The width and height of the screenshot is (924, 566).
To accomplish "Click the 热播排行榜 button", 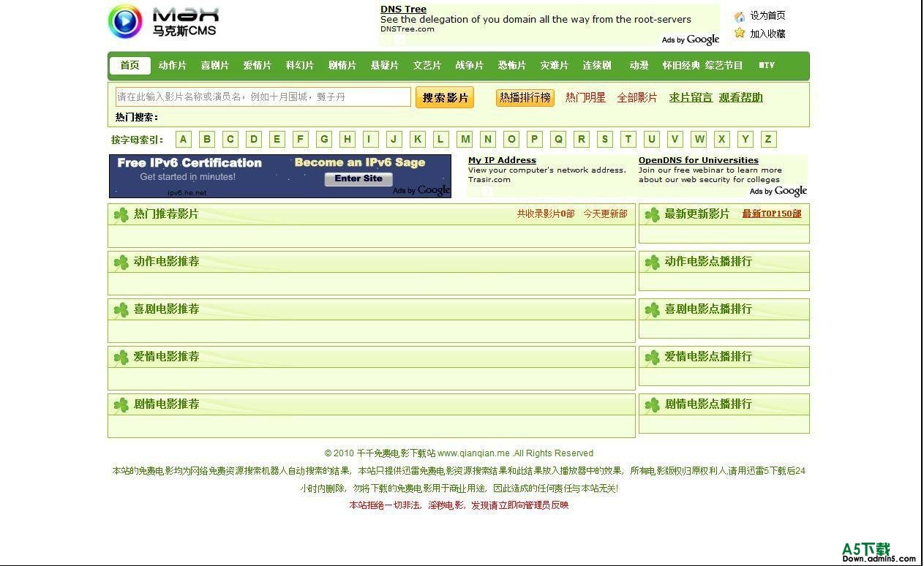I will [x=525, y=98].
